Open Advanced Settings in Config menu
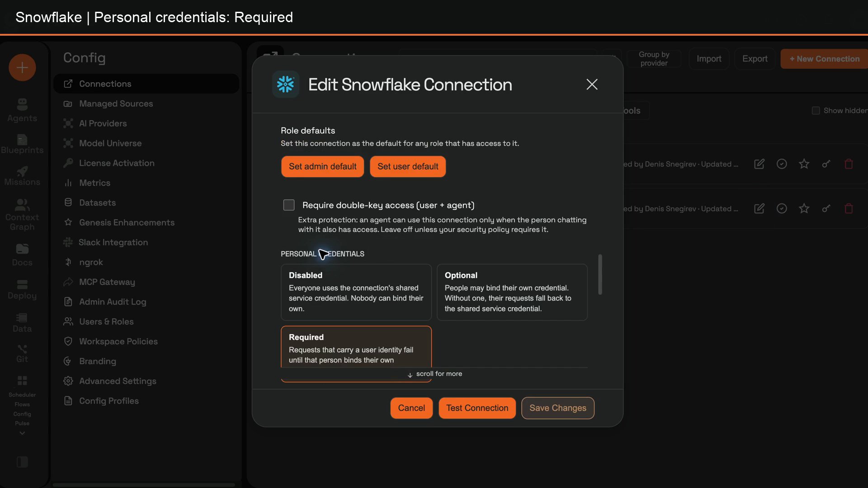The height and width of the screenshot is (488, 868). coord(146,381)
